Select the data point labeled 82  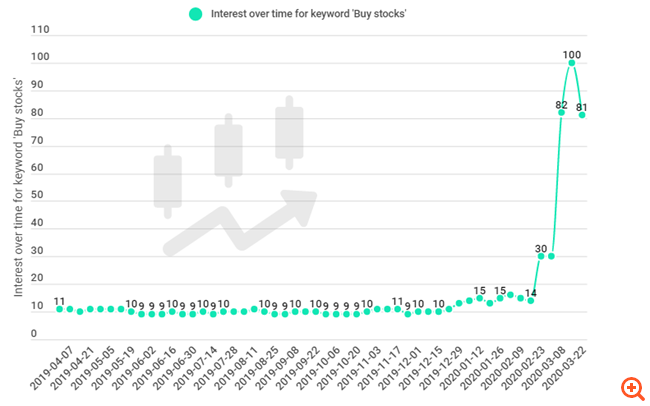point(561,112)
